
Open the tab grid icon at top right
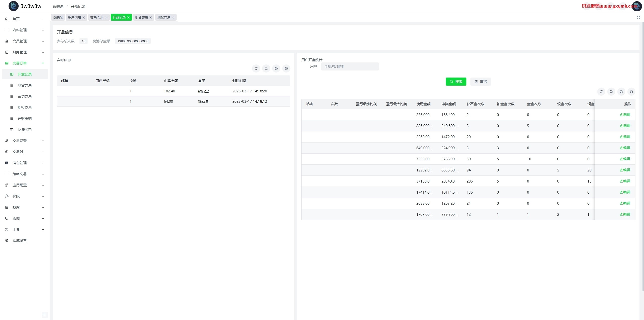pyautogui.click(x=638, y=17)
